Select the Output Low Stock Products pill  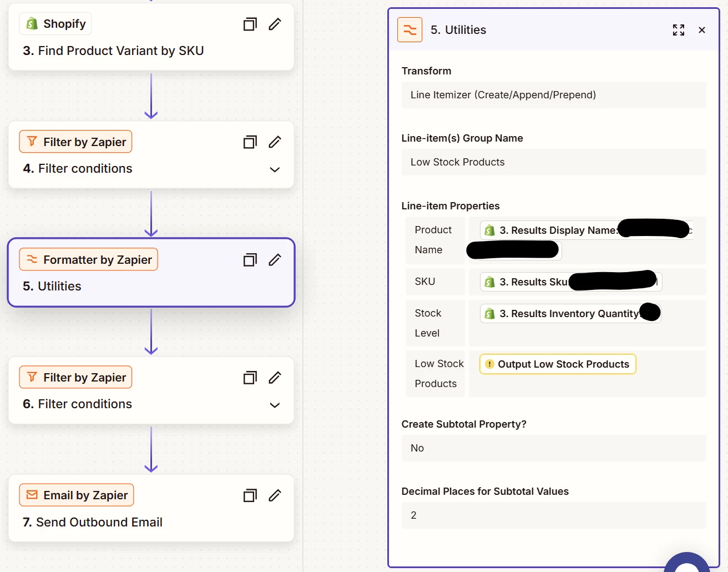click(558, 364)
